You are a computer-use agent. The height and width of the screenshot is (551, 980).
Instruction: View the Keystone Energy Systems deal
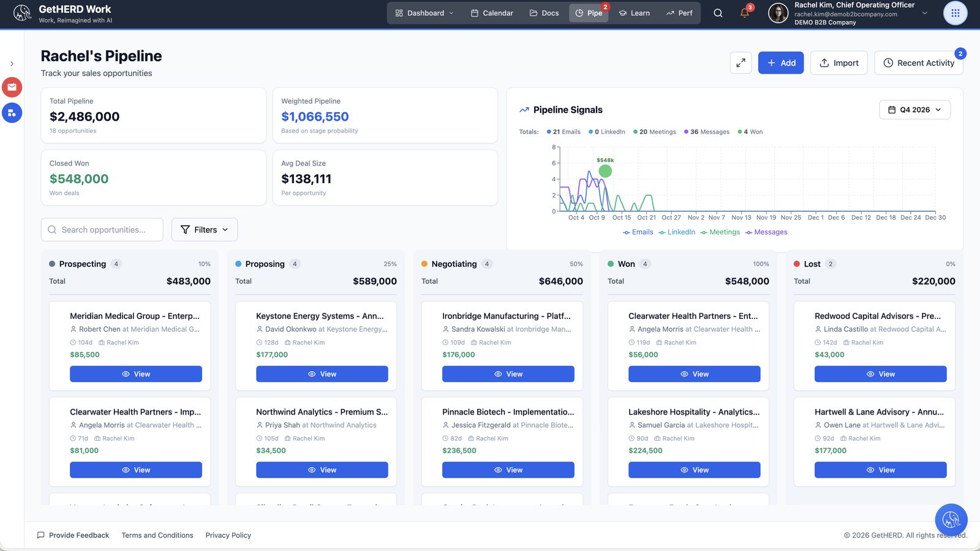click(322, 374)
